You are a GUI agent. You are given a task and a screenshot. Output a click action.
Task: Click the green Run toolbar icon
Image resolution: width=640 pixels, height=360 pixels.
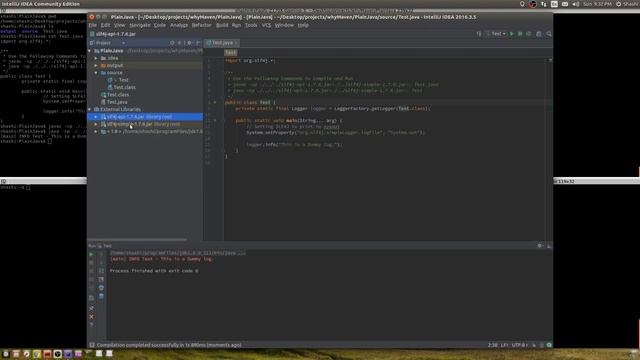click(511, 34)
